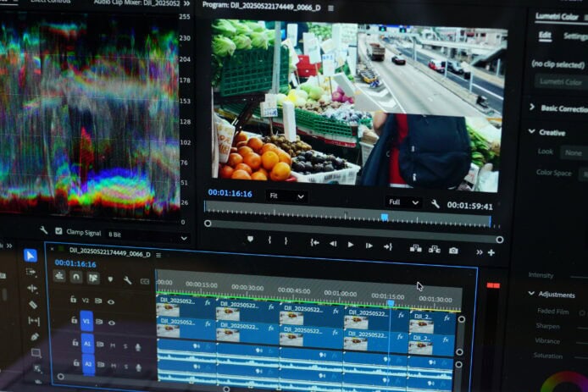Viewport: 588px width, 392px height.
Task: Click the Extract button
Action: pos(435,249)
